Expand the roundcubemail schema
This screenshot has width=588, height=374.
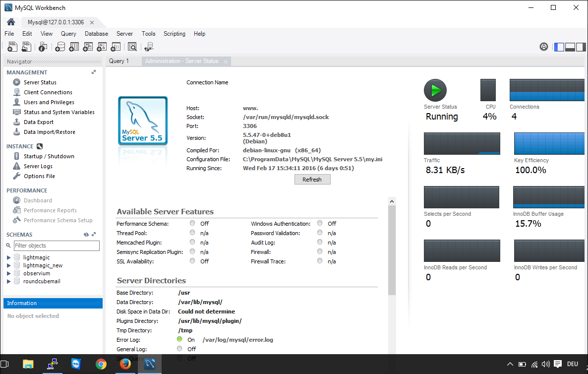(x=8, y=281)
